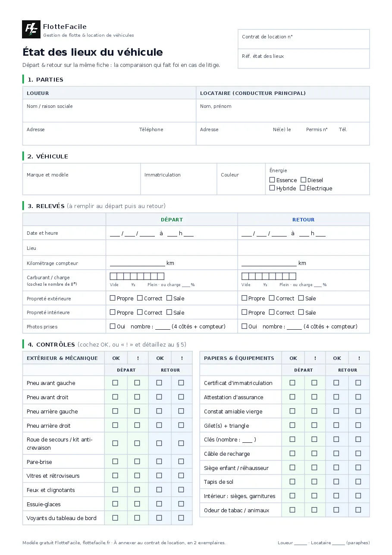Click the FlotteFacile lightning logo icon
This screenshot has width=392, height=555.
click(x=31, y=29)
